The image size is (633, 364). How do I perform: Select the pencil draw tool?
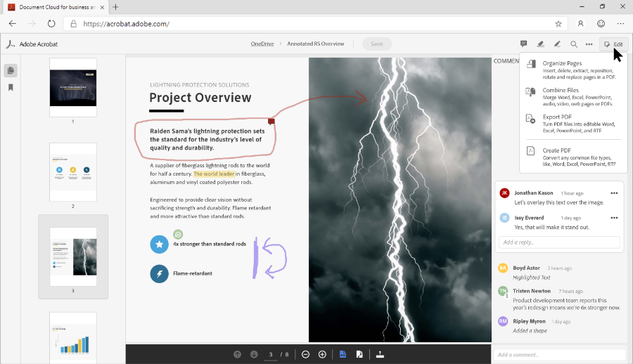click(557, 44)
